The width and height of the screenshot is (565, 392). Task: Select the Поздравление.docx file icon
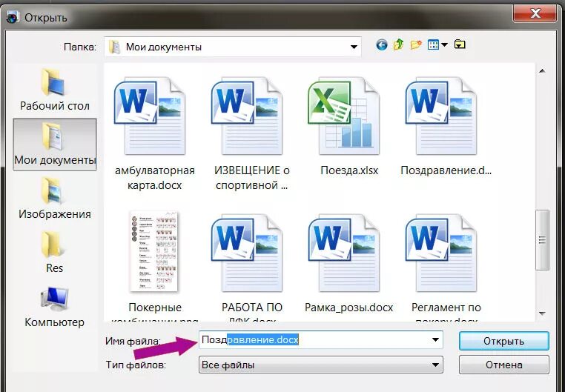point(441,116)
